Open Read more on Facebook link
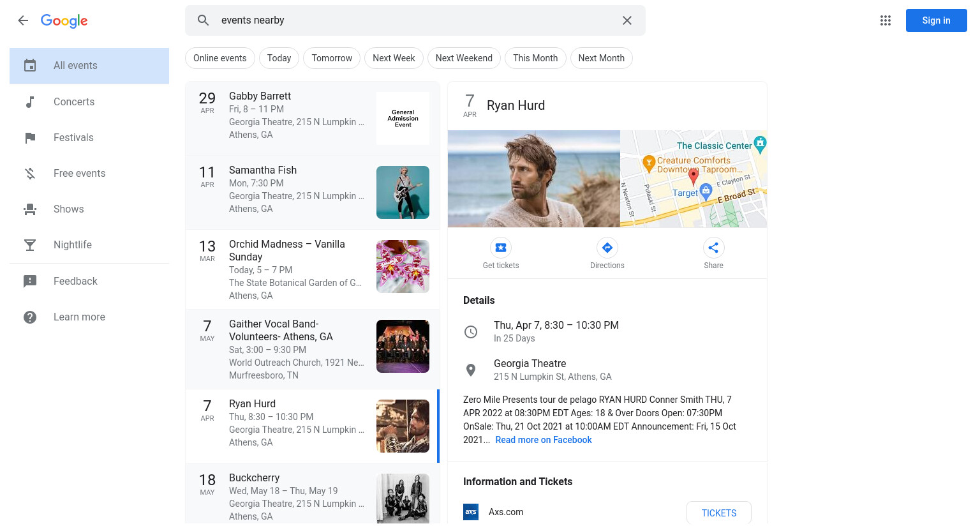 [544, 440]
